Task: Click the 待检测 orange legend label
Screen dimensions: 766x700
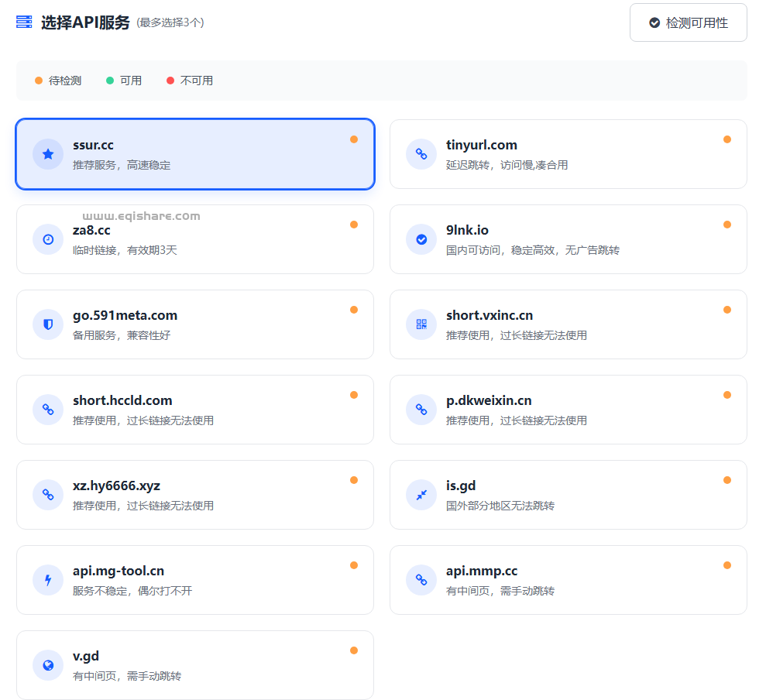Action: point(64,81)
